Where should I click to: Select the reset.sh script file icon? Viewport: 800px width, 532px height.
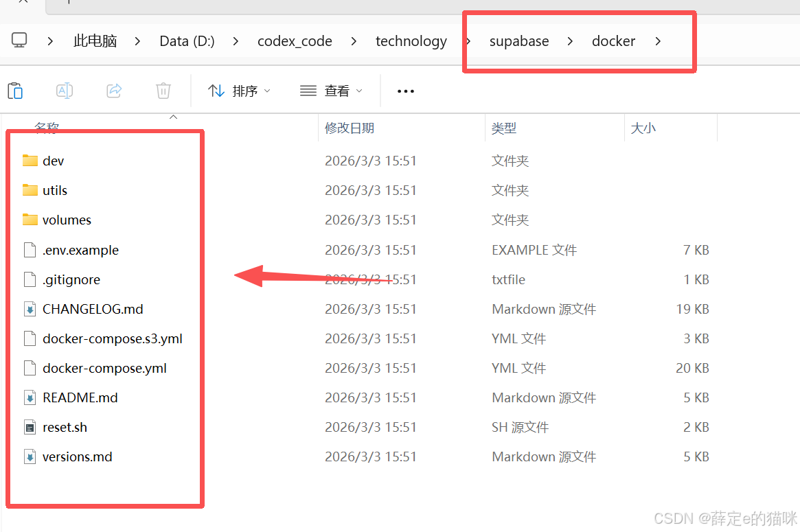(x=30, y=428)
